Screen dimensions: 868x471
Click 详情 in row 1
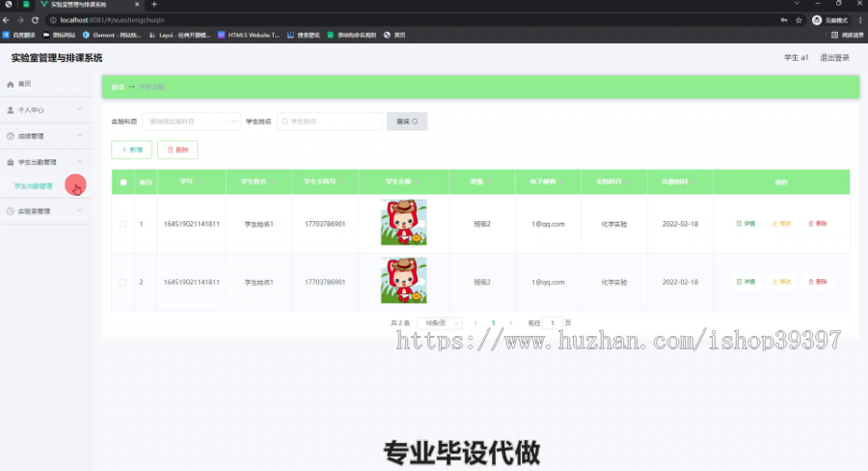point(746,223)
